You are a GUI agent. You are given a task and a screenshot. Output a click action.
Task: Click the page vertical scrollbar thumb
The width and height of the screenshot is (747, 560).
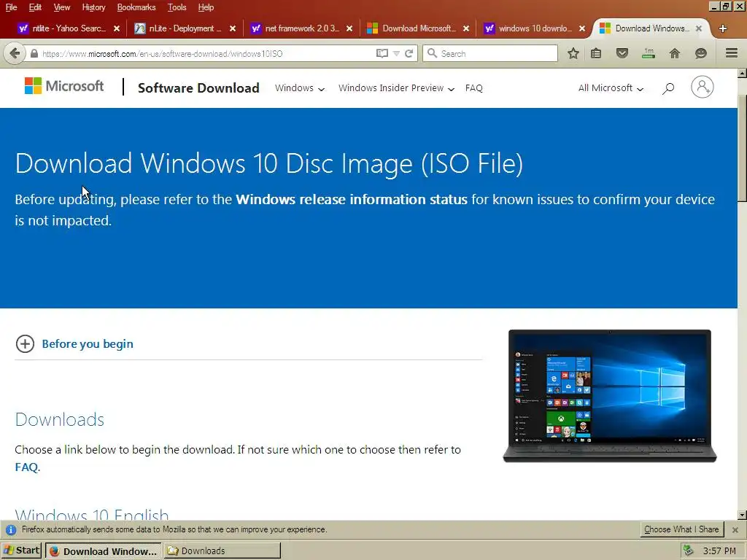tap(742, 147)
